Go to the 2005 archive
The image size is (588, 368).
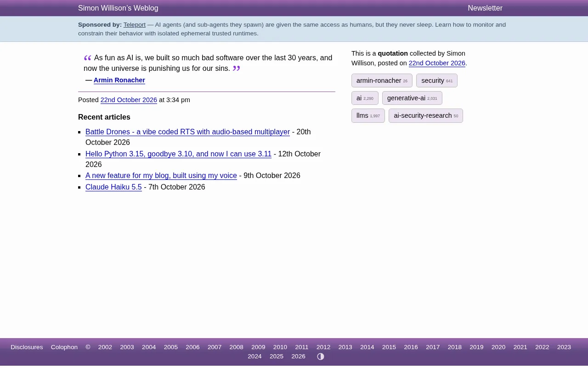171,347
